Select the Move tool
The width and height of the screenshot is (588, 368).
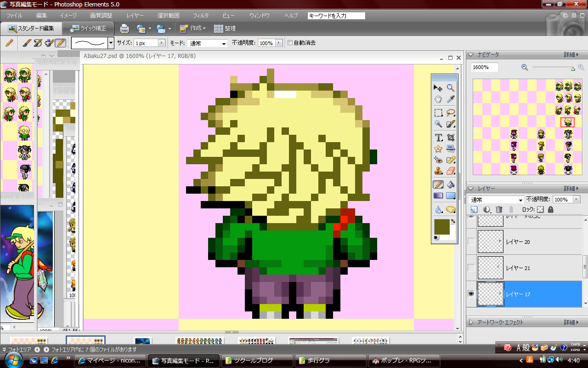click(x=438, y=88)
